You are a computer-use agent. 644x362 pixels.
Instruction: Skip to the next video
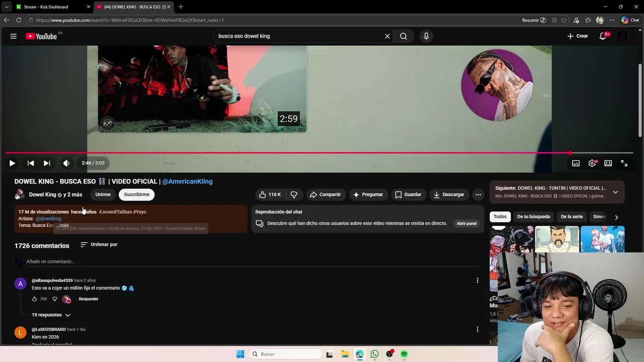point(47,163)
